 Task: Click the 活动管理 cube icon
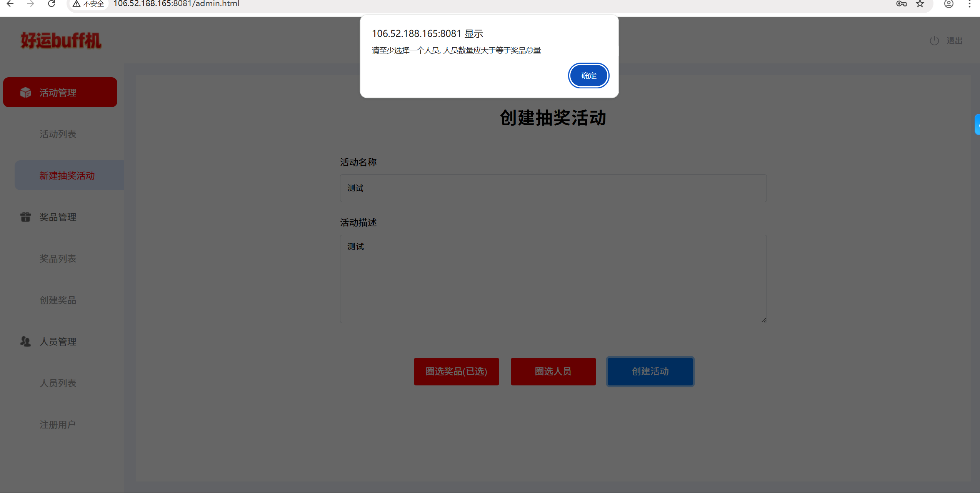point(25,93)
